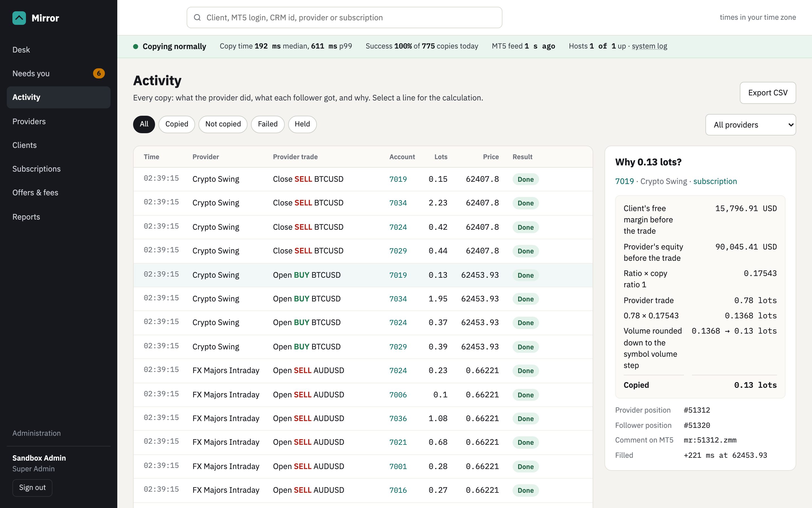Open Reports in the sidebar

[58, 217]
